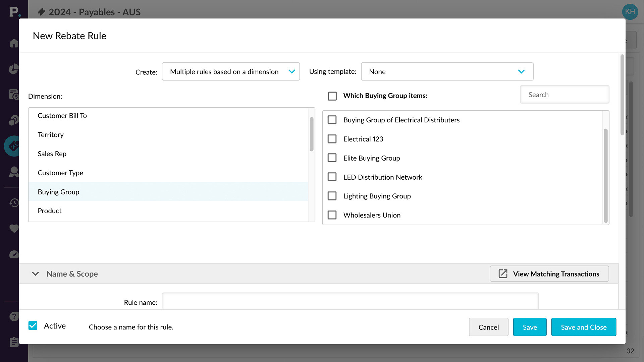Open the pie chart analytics icon
The image size is (644, 362).
(x=14, y=69)
